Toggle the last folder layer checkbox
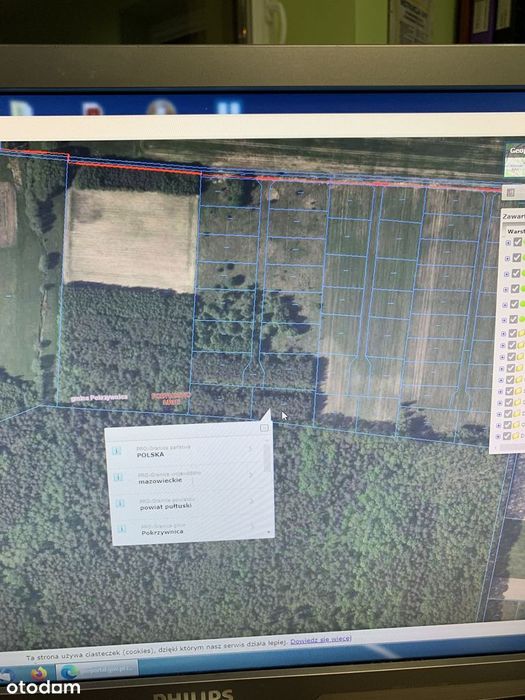This screenshot has width=525, height=700. [x=507, y=436]
